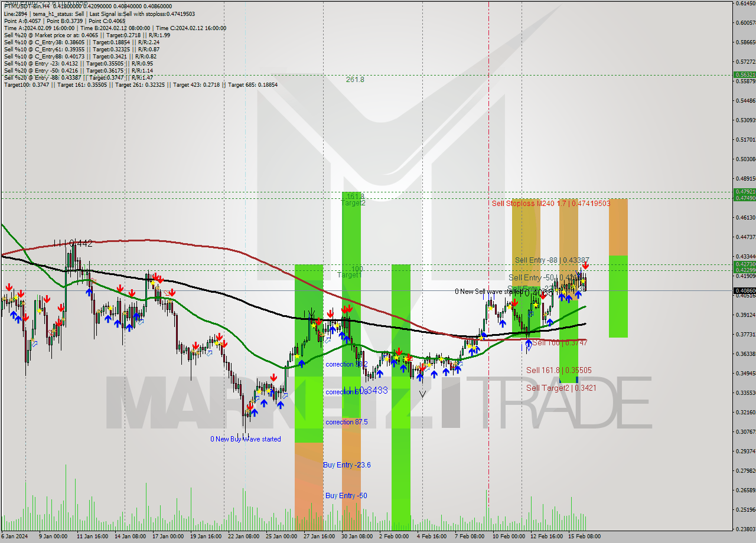Select the 'correction 38.2' label

347,364
